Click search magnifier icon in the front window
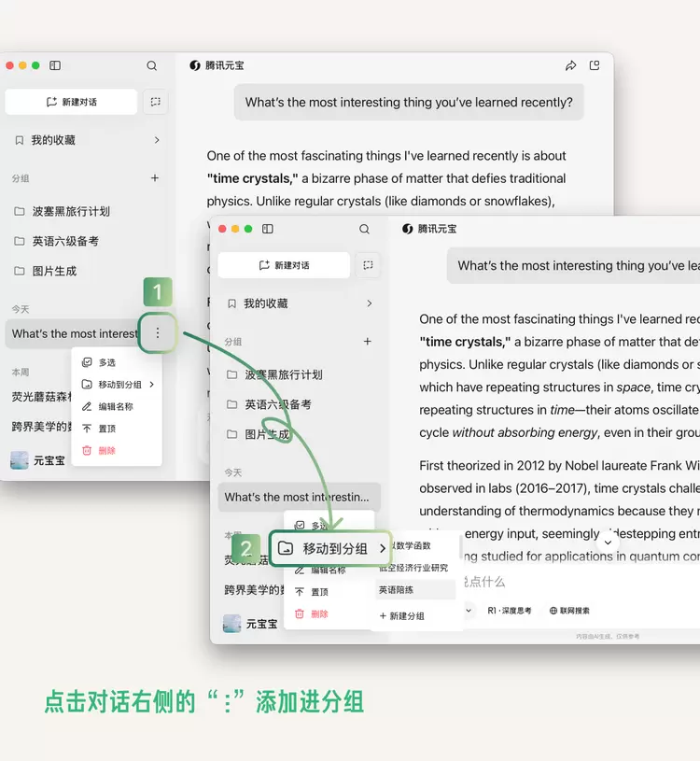The width and height of the screenshot is (700, 761). click(x=365, y=229)
